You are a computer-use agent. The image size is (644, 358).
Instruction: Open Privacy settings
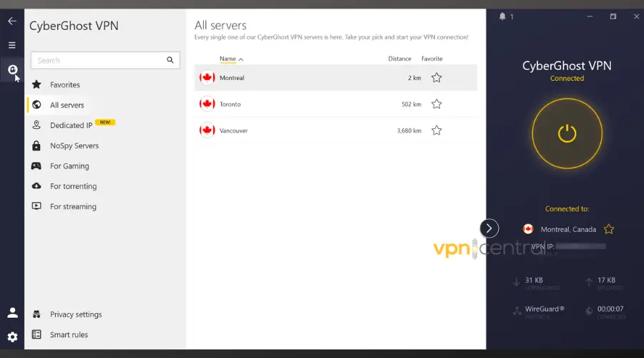coord(75,314)
